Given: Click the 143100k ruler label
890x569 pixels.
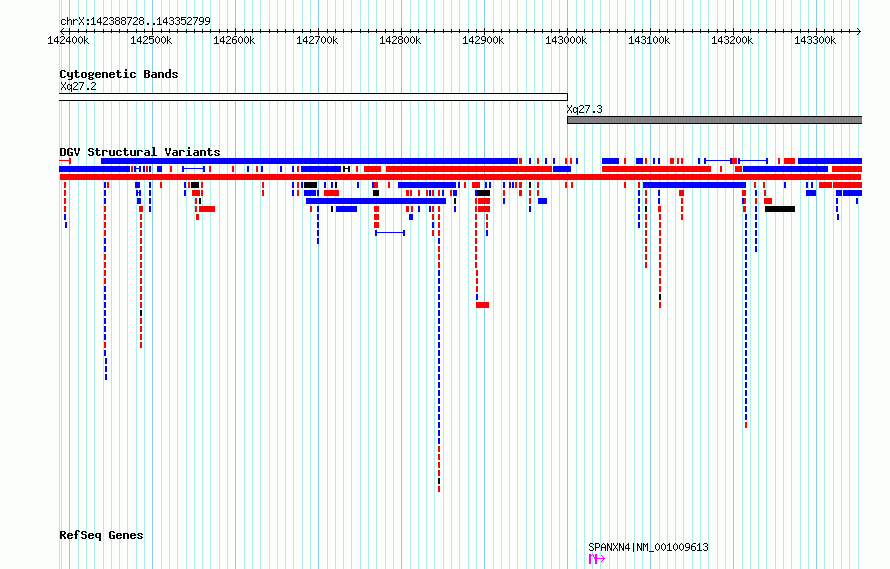Looking at the screenshot, I should (x=649, y=40).
